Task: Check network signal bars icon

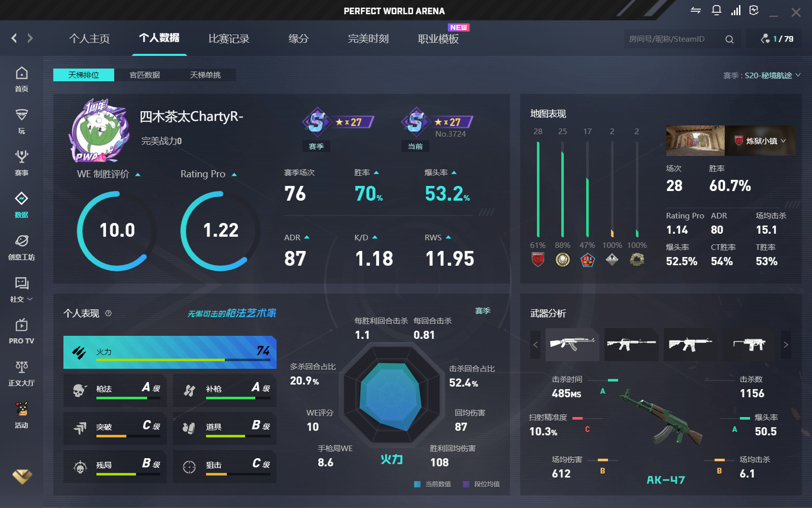Action: (736, 11)
